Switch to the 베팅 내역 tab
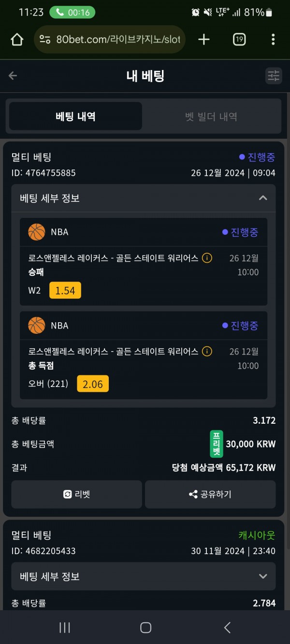The width and height of the screenshot is (290, 644). click(75, 116)
